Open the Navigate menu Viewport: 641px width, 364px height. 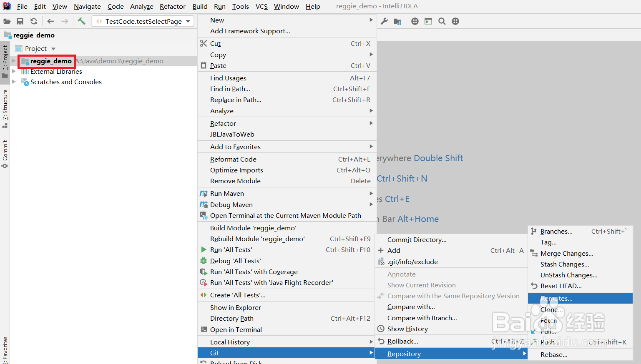(x=87, y=6)
